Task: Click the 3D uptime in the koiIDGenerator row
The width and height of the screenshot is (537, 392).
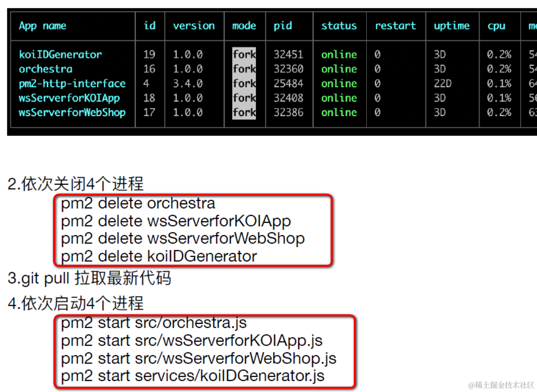Action: pos(439,55)
